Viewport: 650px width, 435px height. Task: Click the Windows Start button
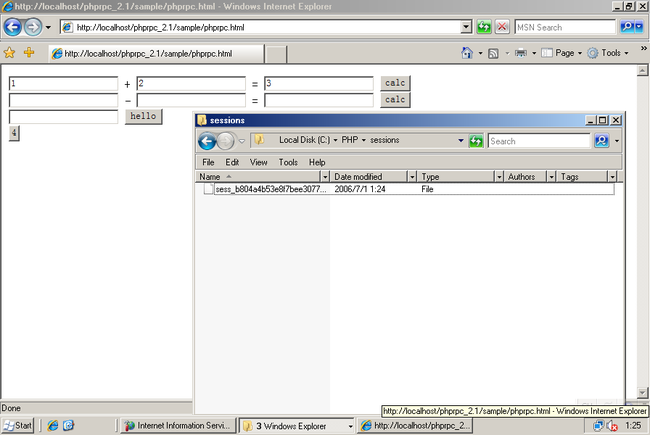pyautogui.click(x=18, y=425)
